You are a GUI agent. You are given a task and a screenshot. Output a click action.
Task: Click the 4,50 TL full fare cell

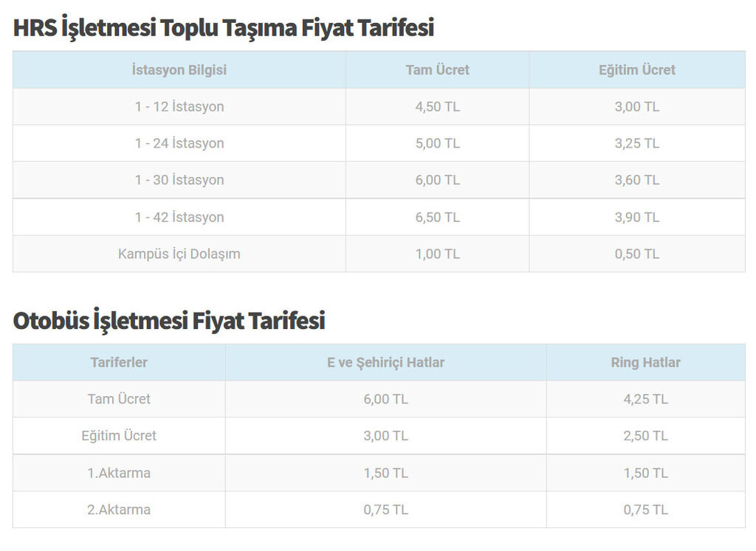click(437, 107)
